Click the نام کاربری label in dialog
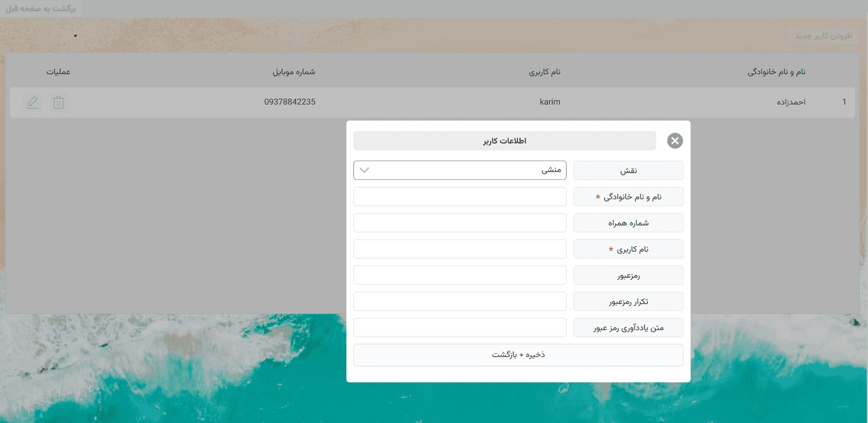Viewport: 868px width, 423px height. [x=628, y=249]
